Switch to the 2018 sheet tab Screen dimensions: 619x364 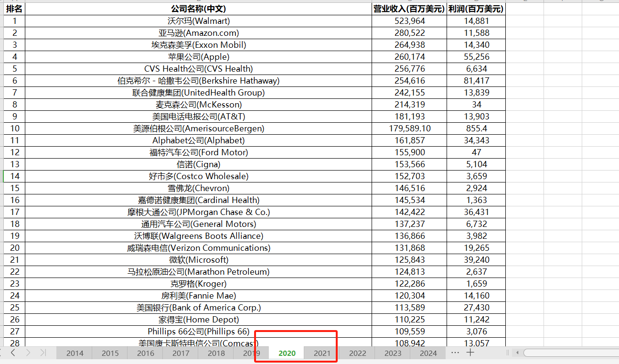click(x=216, y=353)
